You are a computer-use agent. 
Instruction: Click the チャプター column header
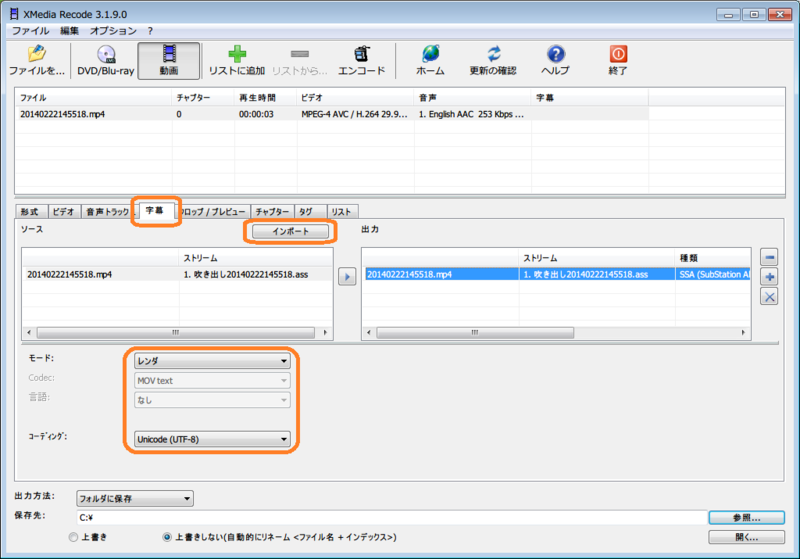click(203, 97)
